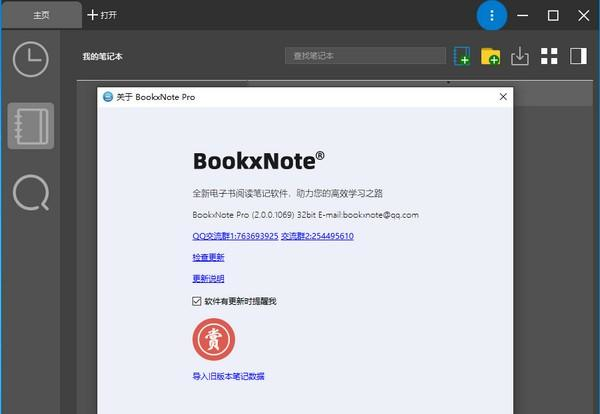Open QQ交流群1:763693925 link
The image size is (600, 414).
point(235,236)
